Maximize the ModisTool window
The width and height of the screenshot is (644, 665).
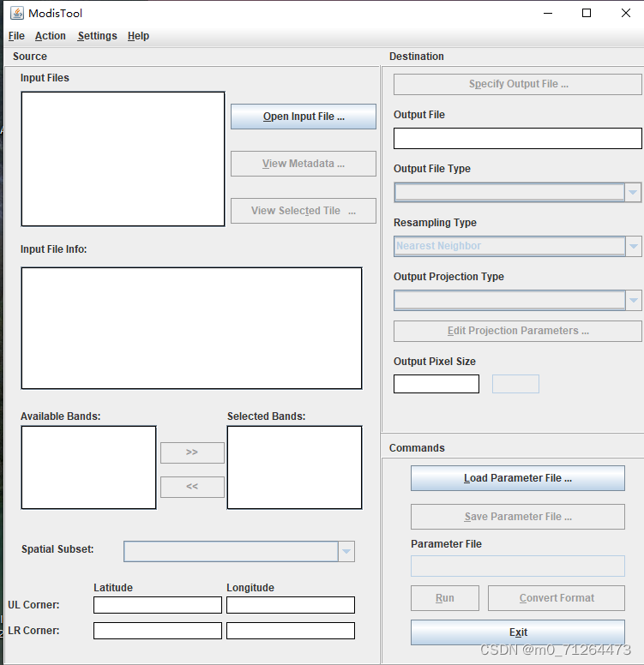point(587,13)
